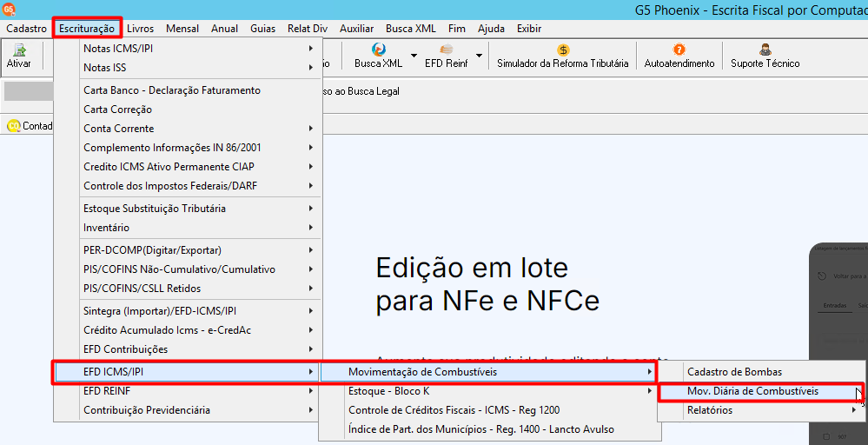Viewport: 868px width, 445px height.
Task: Open Controle de Créditos Fiscais - ICMS - Reg 1200
Action: [489, 410]
